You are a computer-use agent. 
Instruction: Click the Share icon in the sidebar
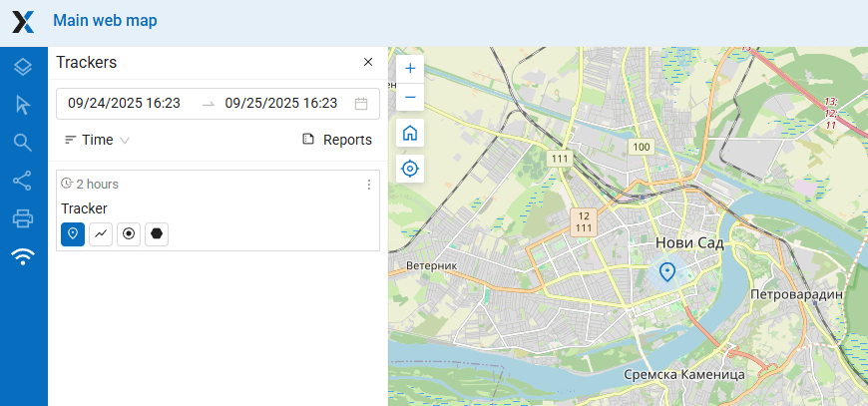point(23,181)
